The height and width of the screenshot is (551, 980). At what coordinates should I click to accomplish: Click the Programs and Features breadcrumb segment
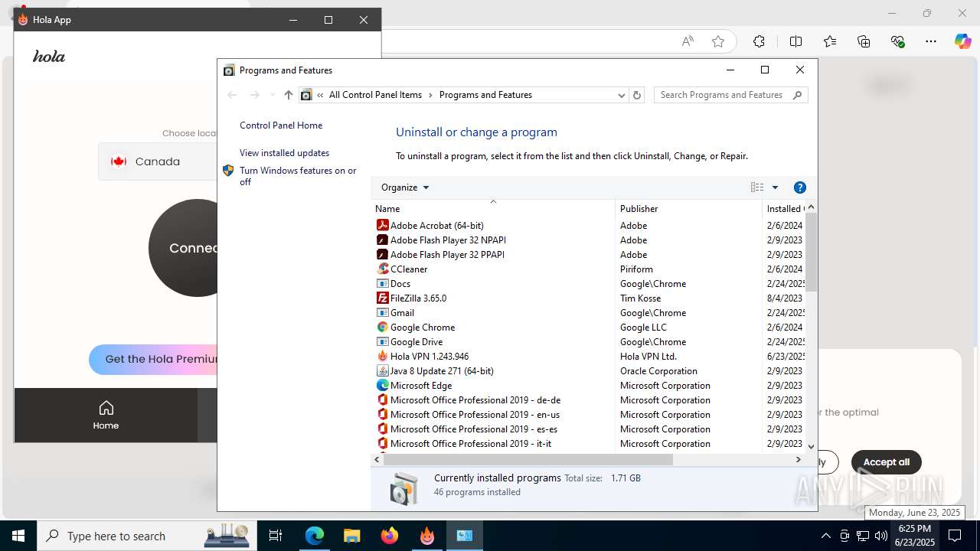tap(485, 95)
